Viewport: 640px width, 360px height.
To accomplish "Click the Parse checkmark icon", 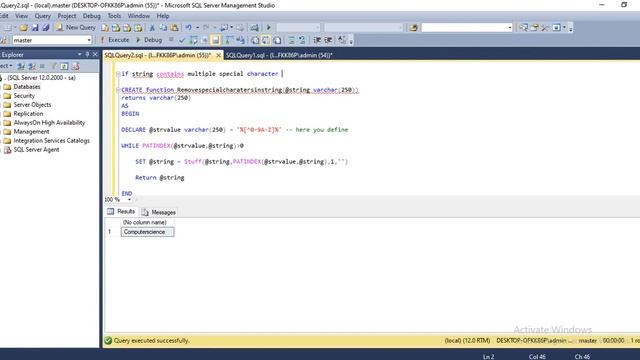I will [x=182, y=40].
